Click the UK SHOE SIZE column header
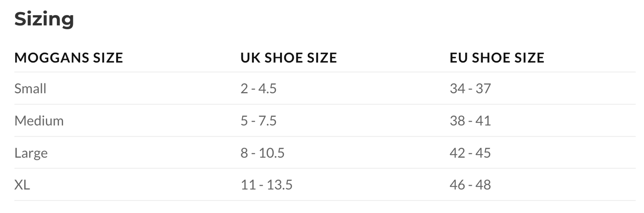This screenshot has height=213, width=644. 288,58
